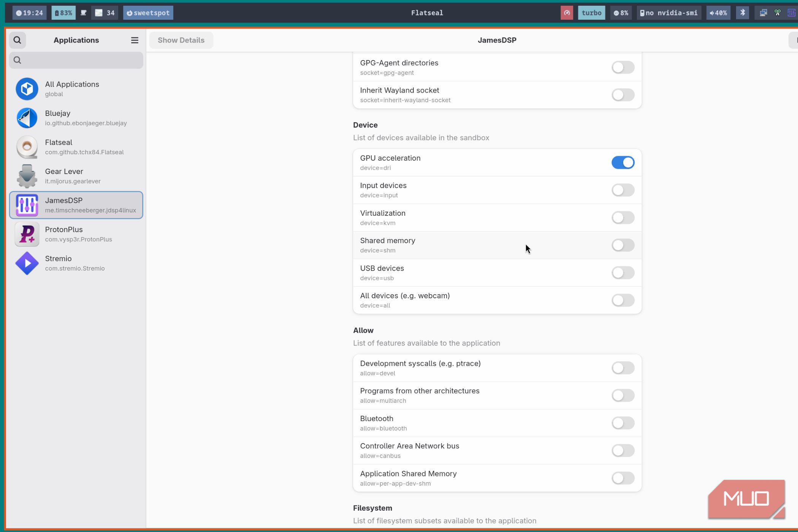The width and height of the screenshot is (798, 532).
Task: Select the Bluejay app icon
Action: (27, 118)
